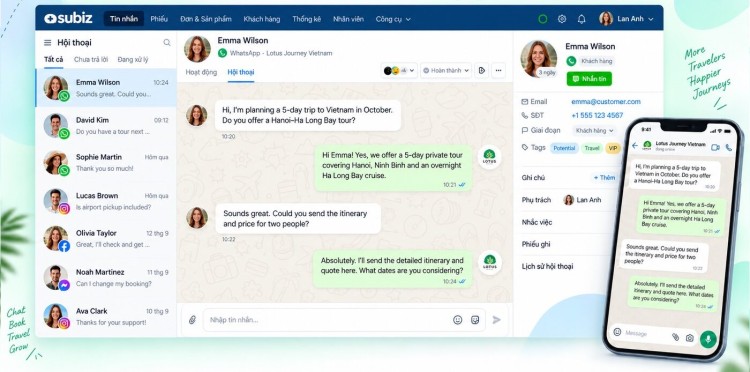The width and height of the screenshot is (750, 372).
Task: Click the first Lotus logo avatar
Action: click(x=489, y=157)
